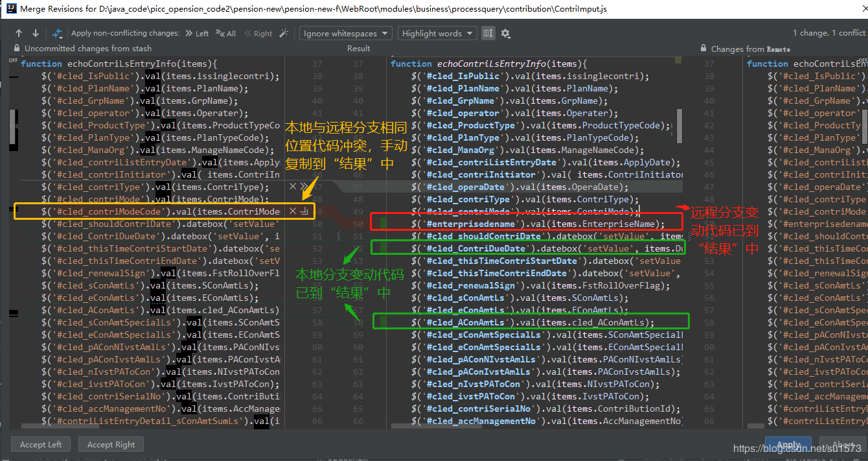This screenshot has height=461, width=868.
Task: Click the Accept Right button
Action: point(111,445)
